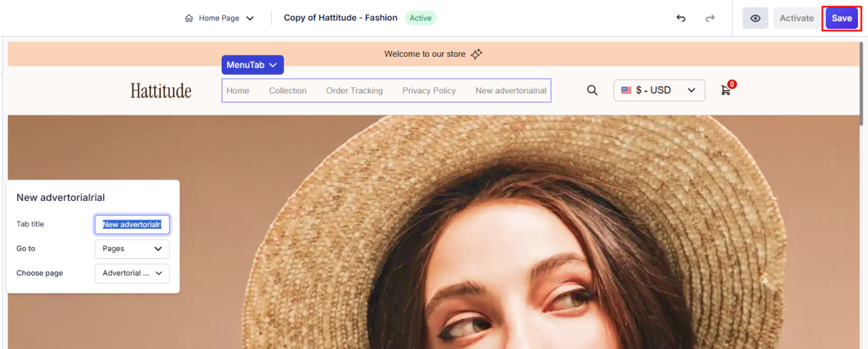
Task: Expand the Go to Pages dropdown
Action: tap(132, 249)
